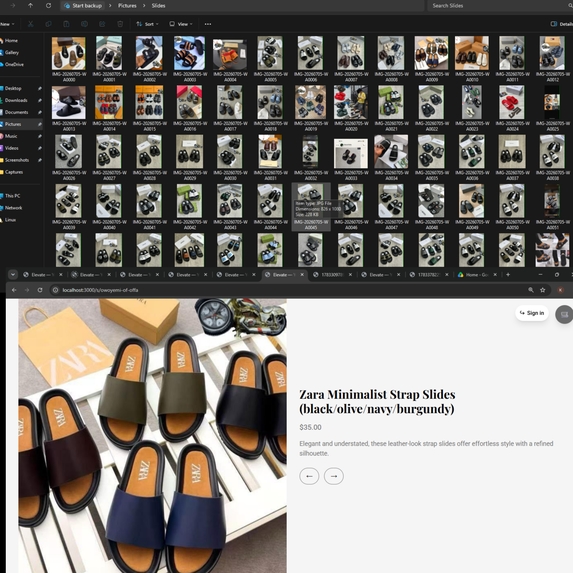
Task: Reload the localhost page
Action: click(40, 290)
